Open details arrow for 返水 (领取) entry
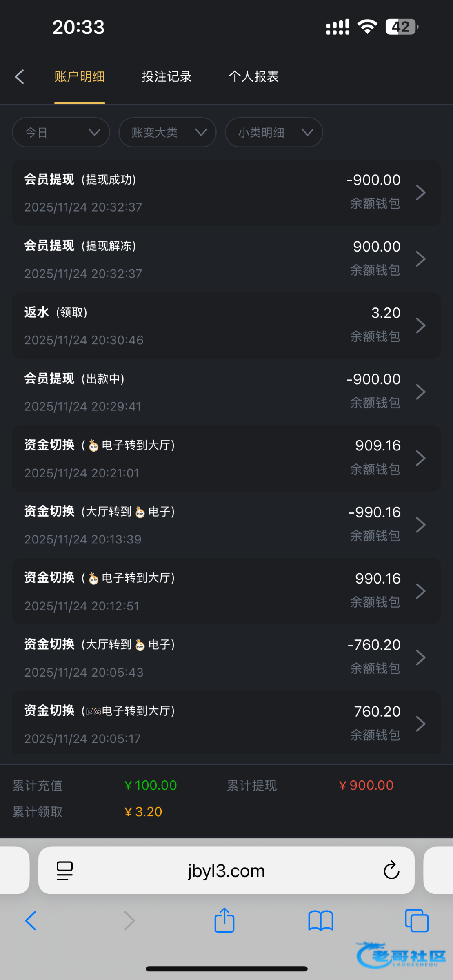This screenshot has width=453, height=980. click(420, 325)
